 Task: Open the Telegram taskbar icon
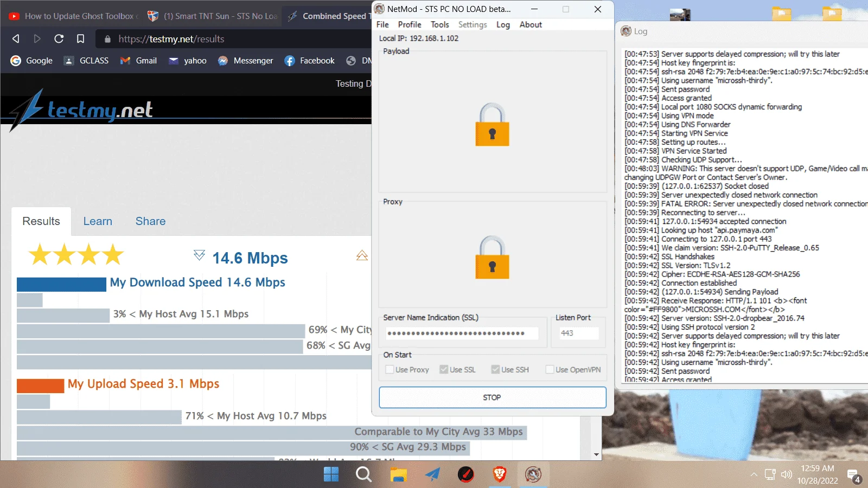point(432,474)
